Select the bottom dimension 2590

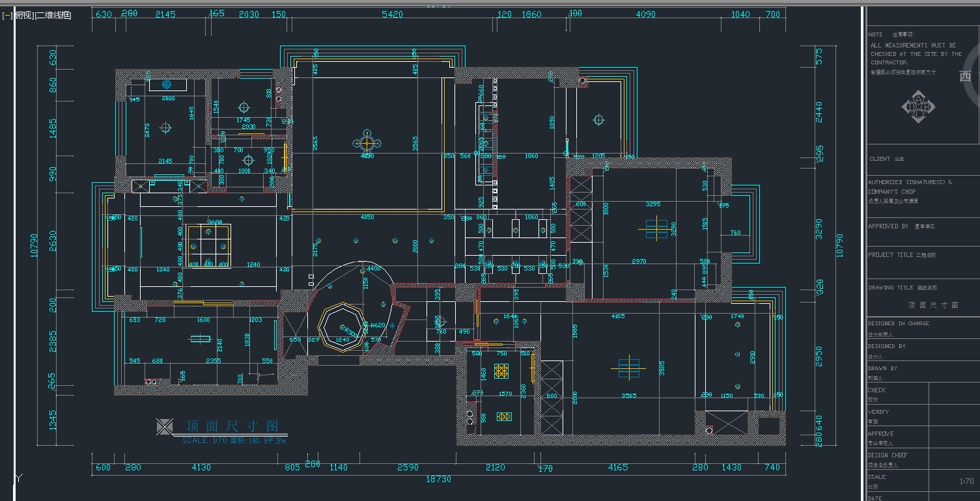[408, 467]
